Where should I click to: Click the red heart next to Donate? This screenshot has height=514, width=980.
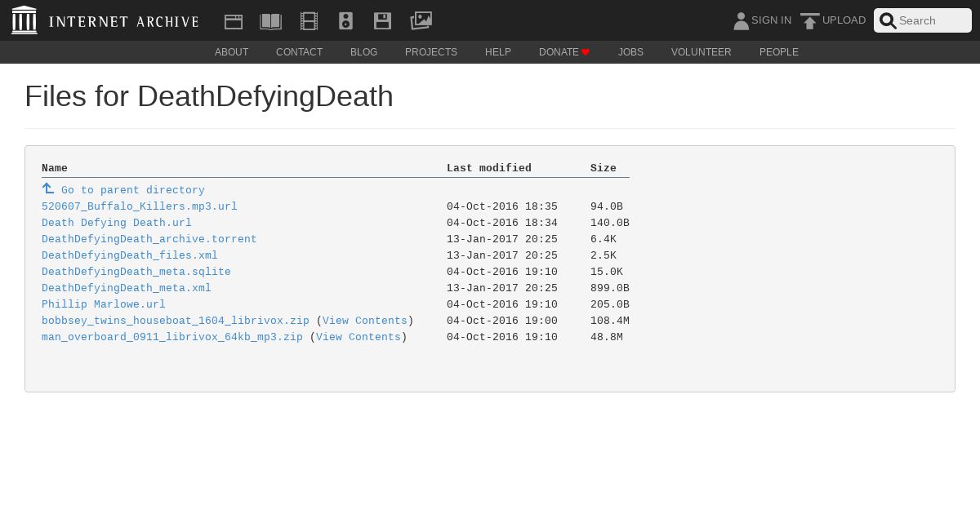(x=586, y=52)
